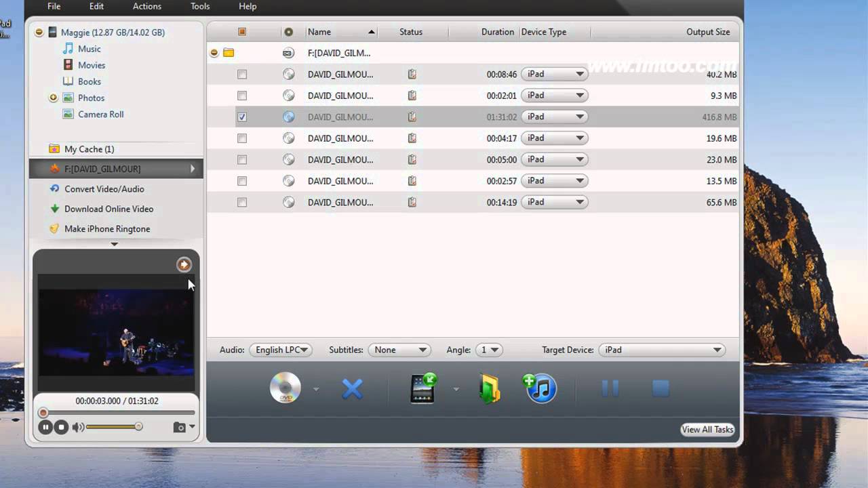Screen dimensions: 868x488
Task: Check the 00:02:01 title checkbox
Action: (242, 96)
